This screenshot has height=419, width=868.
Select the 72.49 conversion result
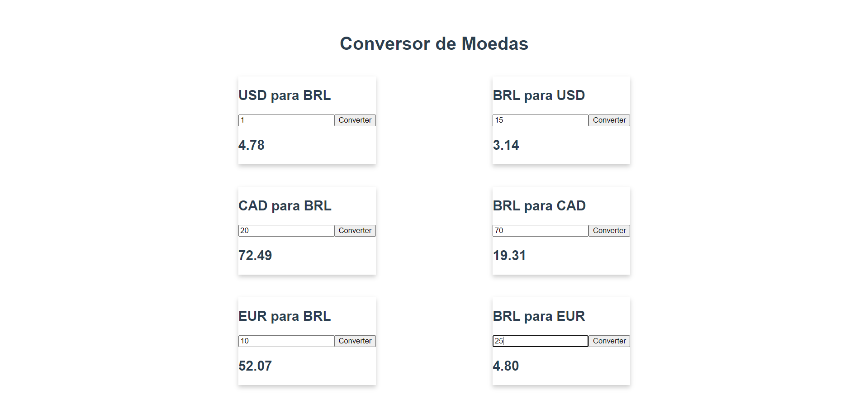click(x=255, y=256)
